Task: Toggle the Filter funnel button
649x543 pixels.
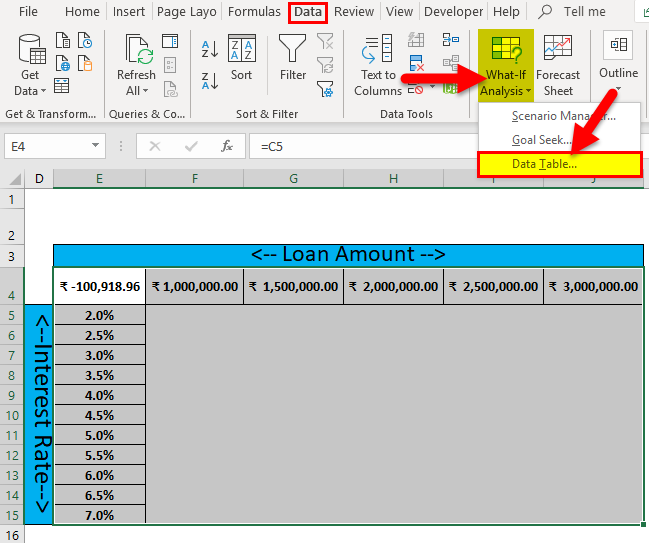Action: coord(293,57)
